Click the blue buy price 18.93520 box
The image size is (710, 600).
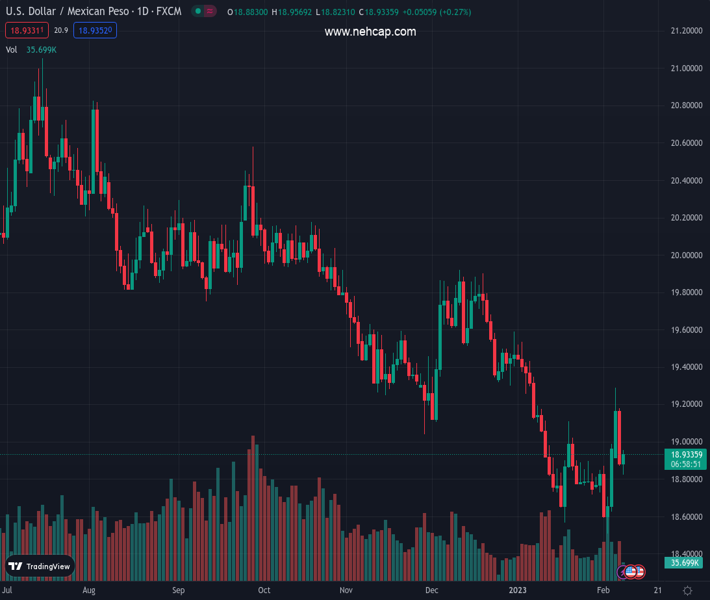coord(94,31)
